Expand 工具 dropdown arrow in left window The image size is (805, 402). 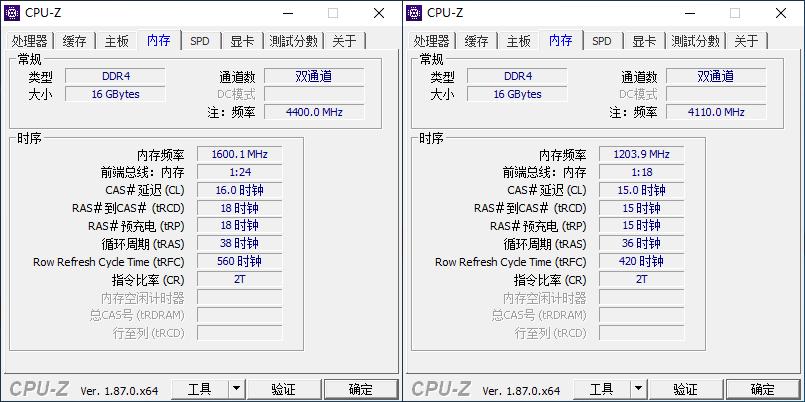[x=237, y=389]
